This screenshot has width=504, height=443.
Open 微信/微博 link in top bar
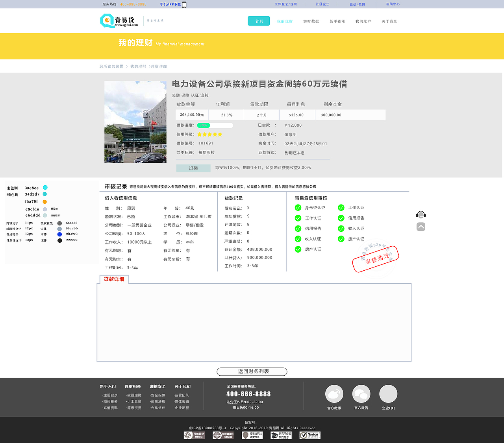coord(358,4)
